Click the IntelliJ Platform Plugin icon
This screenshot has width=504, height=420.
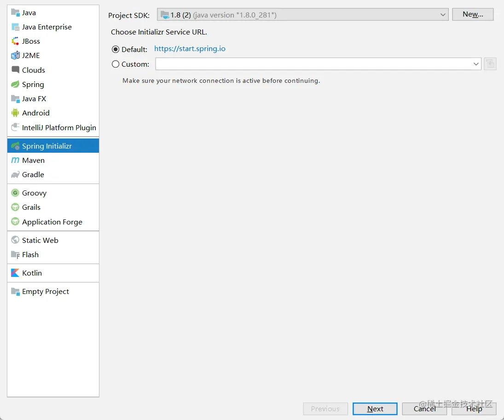tap(15, 127)
